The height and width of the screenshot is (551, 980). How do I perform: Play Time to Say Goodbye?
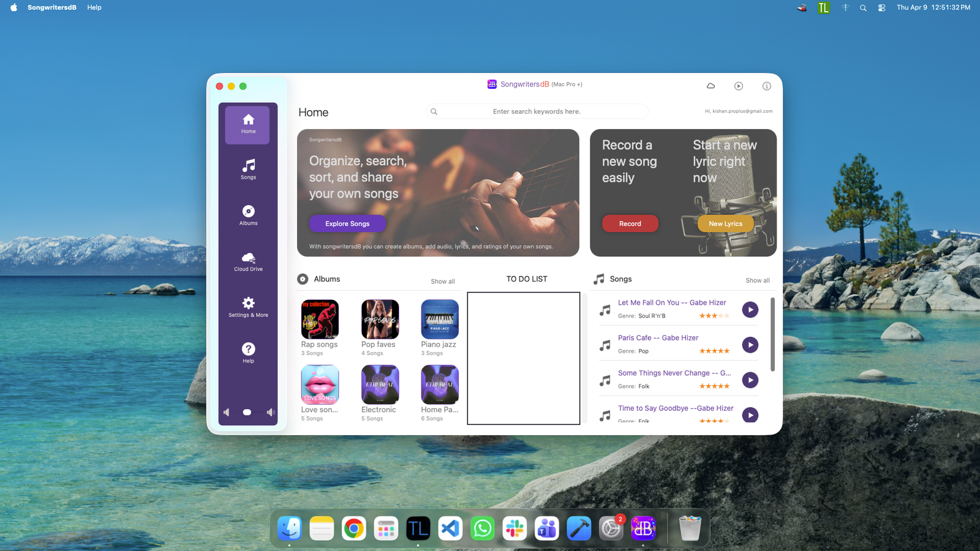(x=750, y=415)
